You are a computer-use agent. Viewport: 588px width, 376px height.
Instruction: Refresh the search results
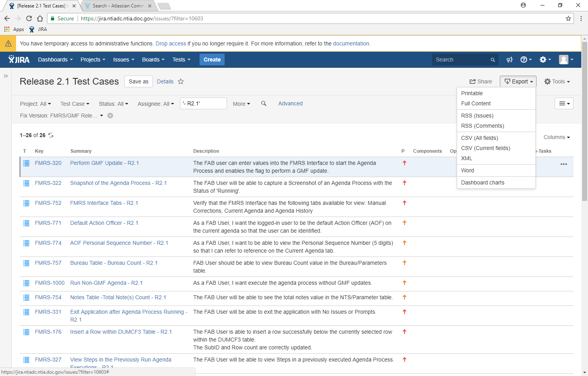(x=51, y=135)
